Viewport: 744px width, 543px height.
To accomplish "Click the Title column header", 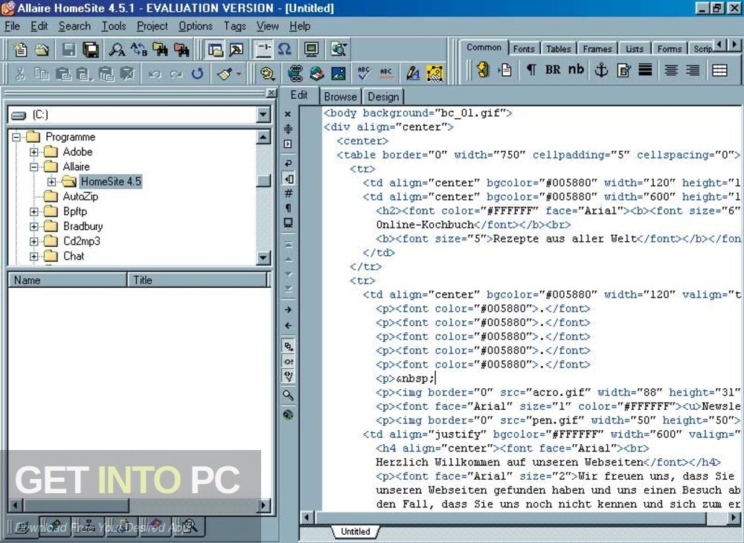I will [196, 280].
